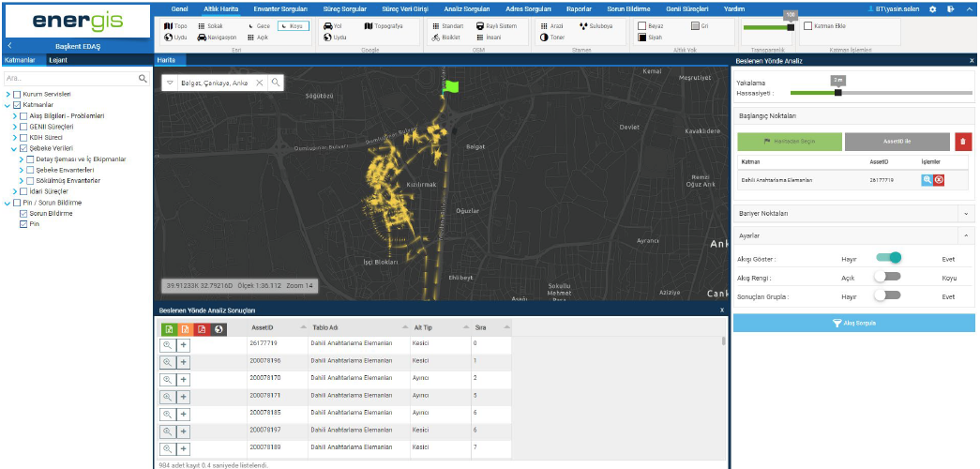Screen dimensions: 980x469
Task: Select the Stamen Arazi basemap
Action: click(x=551, y=26)
